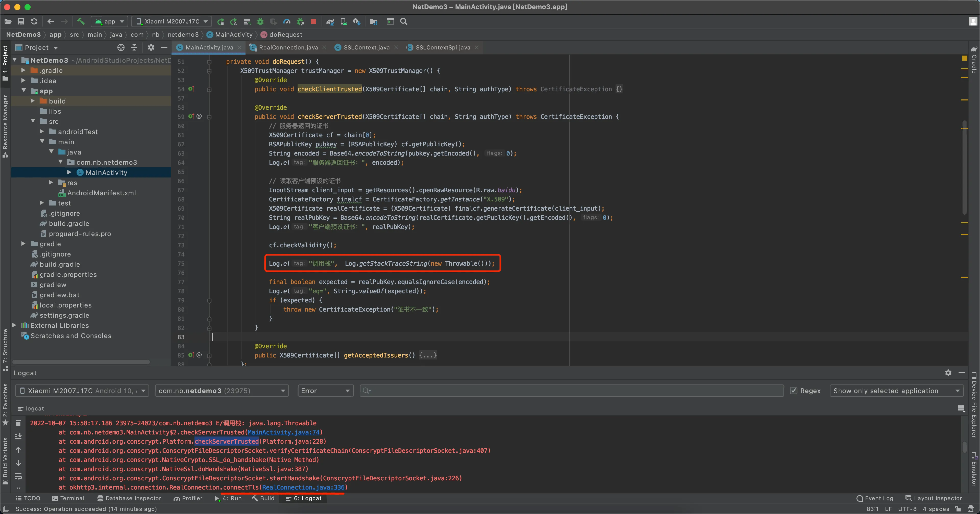Open the Error log level dropdown
Screen dimensions: 980x514
tap(326, 391)
